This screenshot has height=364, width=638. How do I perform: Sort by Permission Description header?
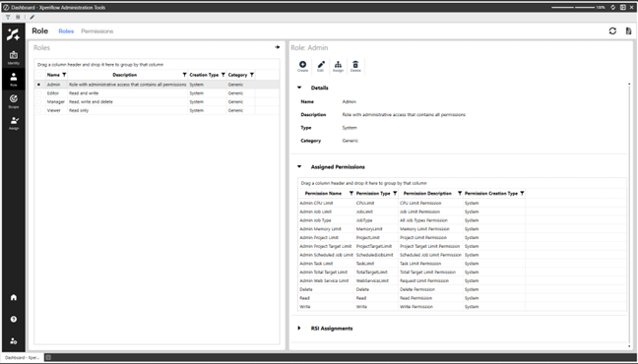point(427,193)
